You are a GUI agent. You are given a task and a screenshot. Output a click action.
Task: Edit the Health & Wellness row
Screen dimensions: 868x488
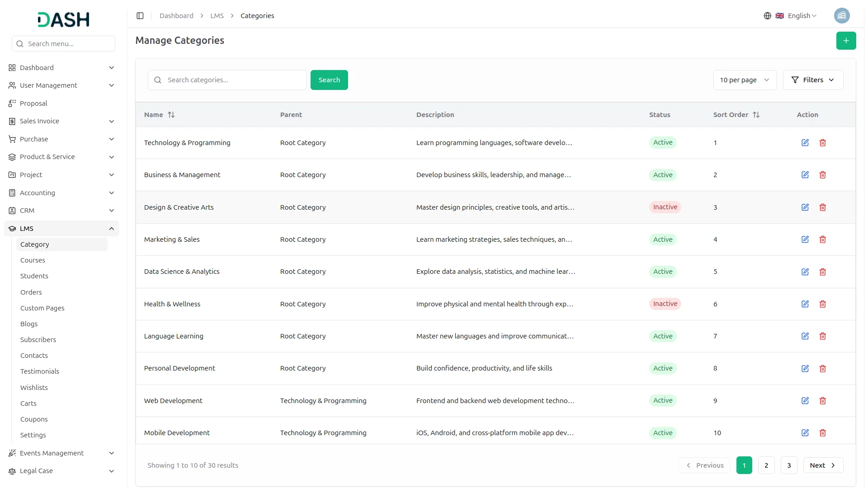805,304
